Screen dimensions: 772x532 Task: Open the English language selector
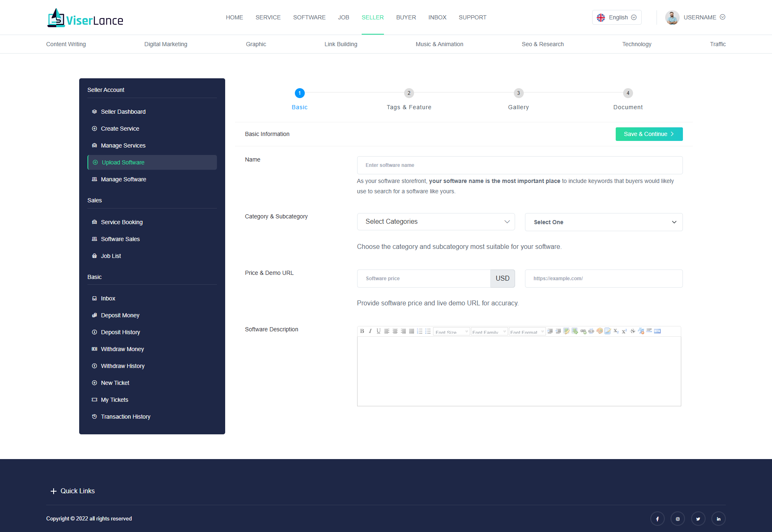617,17
